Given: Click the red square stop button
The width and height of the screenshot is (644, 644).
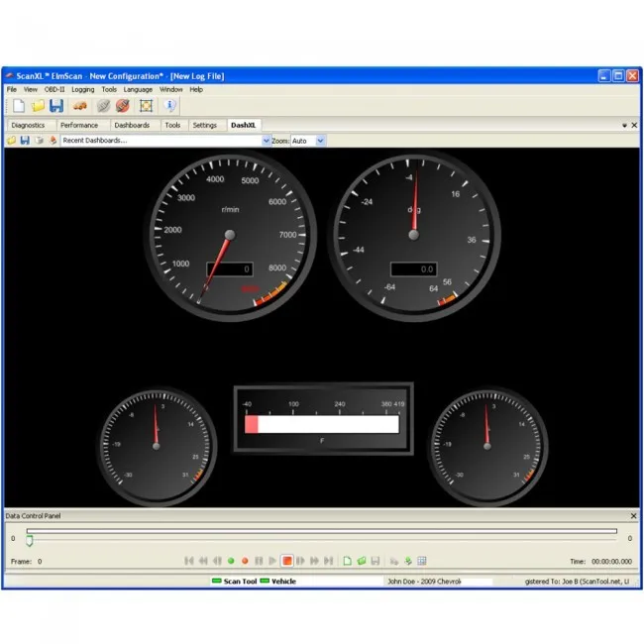Looking at the screenshot, I should pyautogui.click(x=286, y=561).
